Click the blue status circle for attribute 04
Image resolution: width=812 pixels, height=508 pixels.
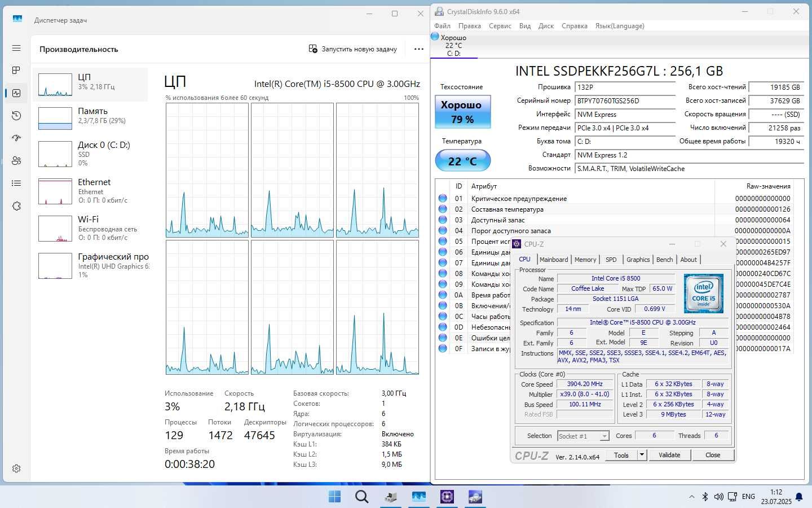point(443,230)
